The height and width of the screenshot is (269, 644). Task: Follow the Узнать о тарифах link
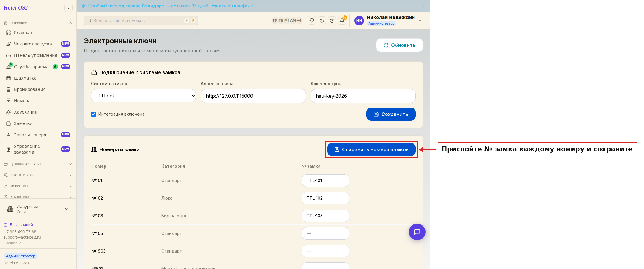coord(230,6)
